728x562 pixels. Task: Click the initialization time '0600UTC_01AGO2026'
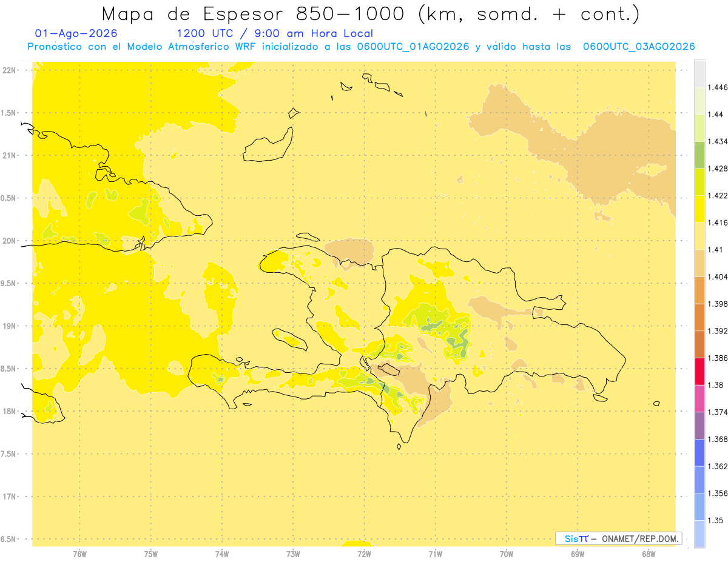[413, 47]
